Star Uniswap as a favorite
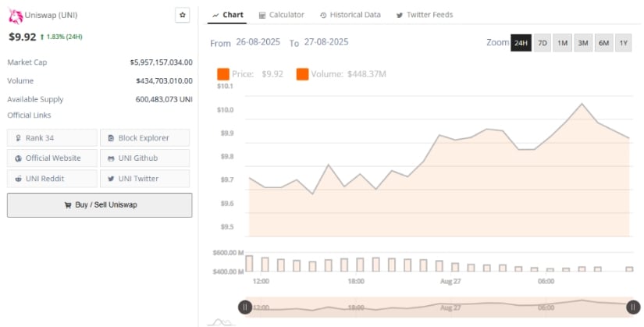Screen dimensions: 644x327 click(x=183, y=15)
